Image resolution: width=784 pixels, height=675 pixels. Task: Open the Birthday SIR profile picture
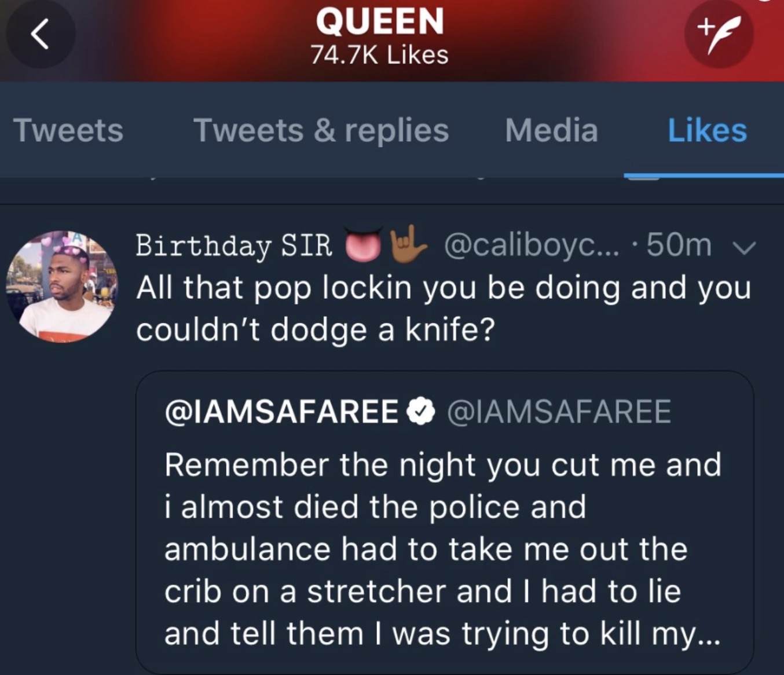coord(61,286)
